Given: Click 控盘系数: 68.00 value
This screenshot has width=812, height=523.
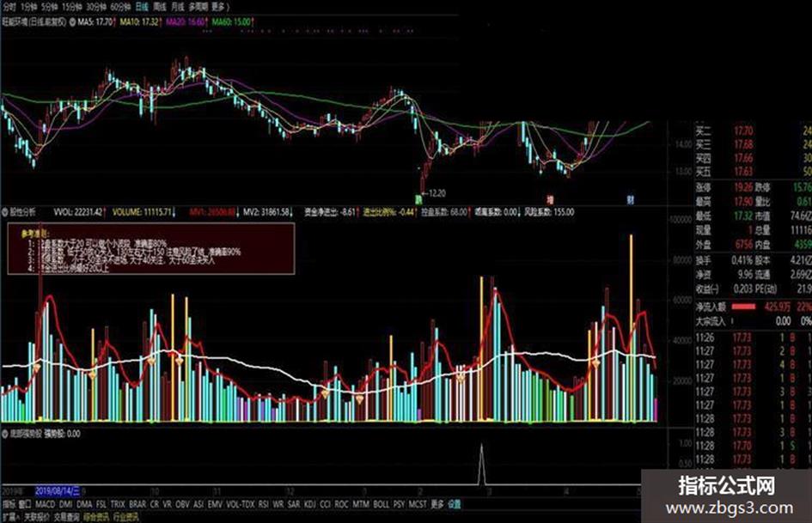Looking at the screenshot, I should pyautogui.click(x=444, y=212).
